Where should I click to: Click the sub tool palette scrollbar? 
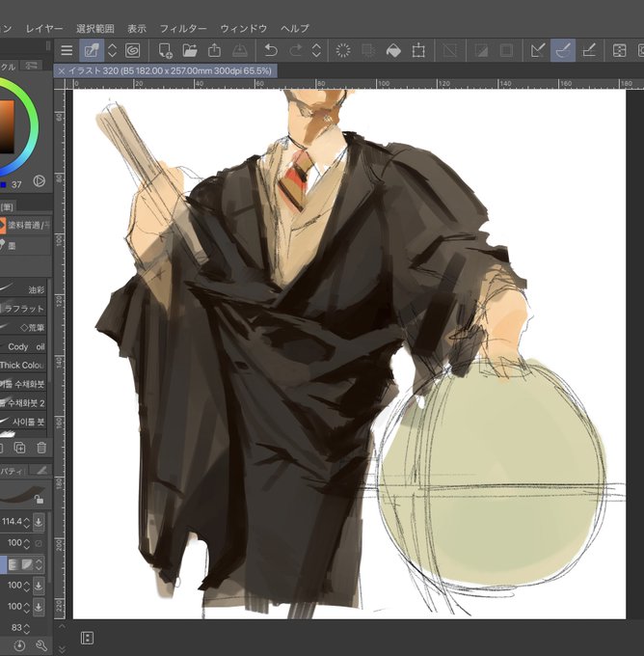click(x=49, y=331)
